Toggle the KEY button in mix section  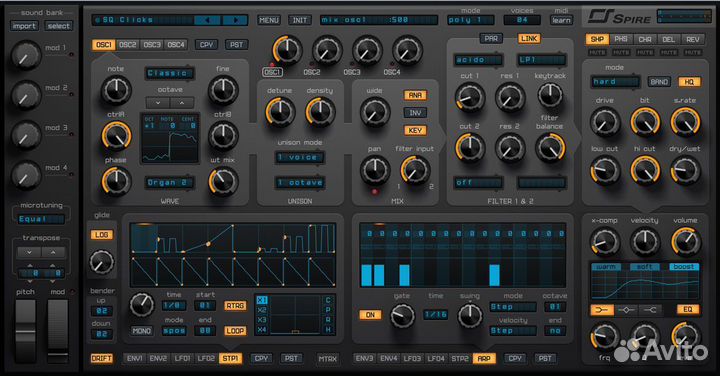coord(415,130)
